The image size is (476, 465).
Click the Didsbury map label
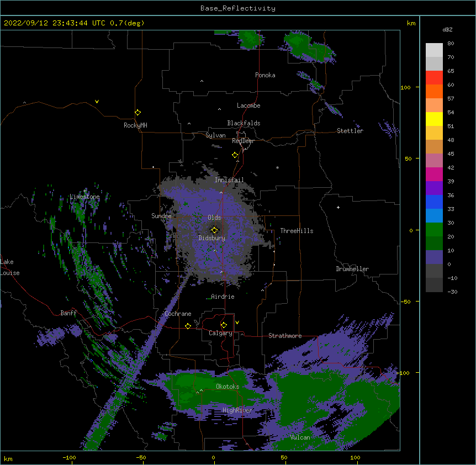click(x=212, y=238)
